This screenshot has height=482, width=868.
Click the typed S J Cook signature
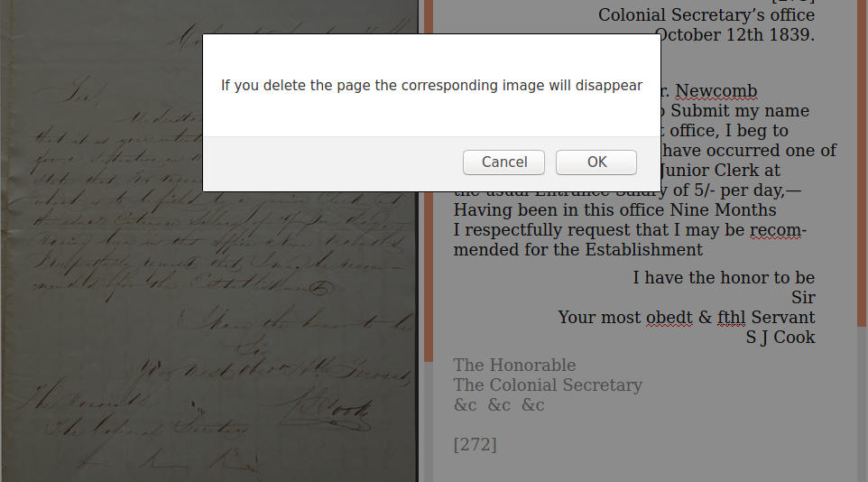pyautogui.click(x=780, y=338)
